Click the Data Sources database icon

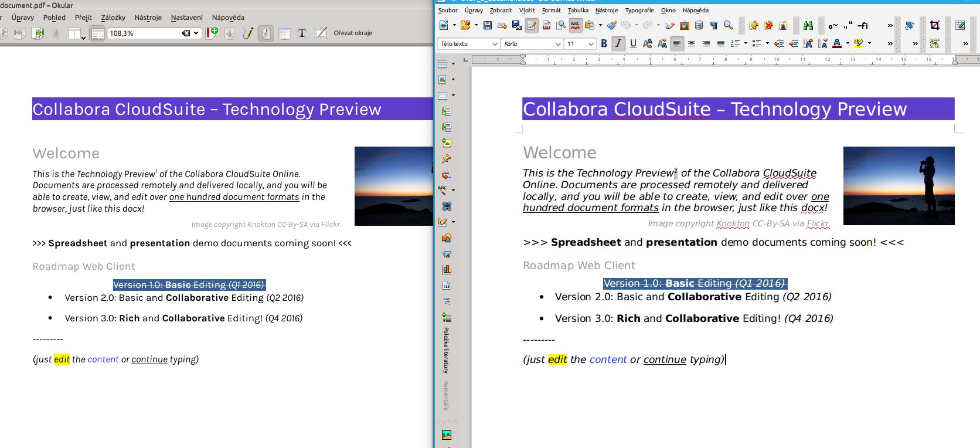point(699,25)
